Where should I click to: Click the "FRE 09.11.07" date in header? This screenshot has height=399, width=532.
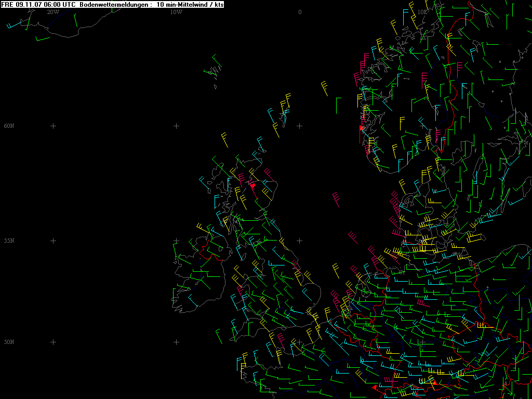pyautogui.click(x=22, y=4)
